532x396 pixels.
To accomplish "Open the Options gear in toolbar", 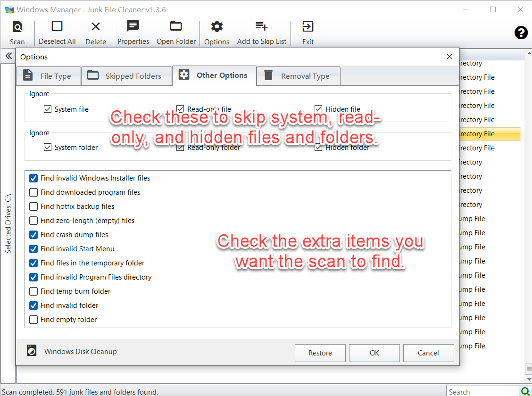I will pyautogui.click(x=216, y=26).
